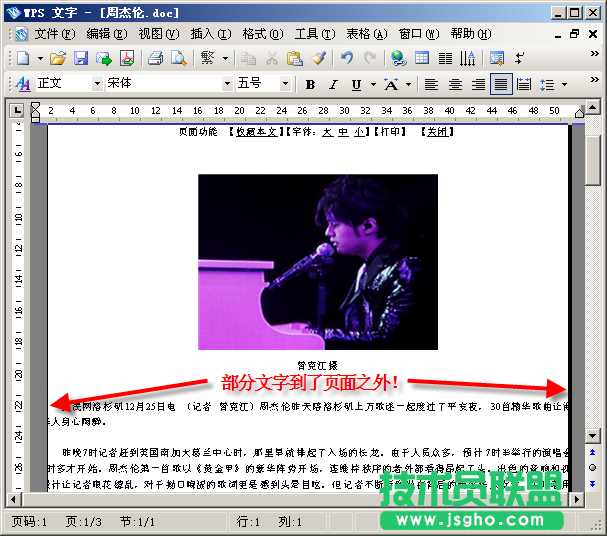This screenshot has width=607, height=536.
Task: Click the Paste clipboard icon
Action: coord(294,58)
